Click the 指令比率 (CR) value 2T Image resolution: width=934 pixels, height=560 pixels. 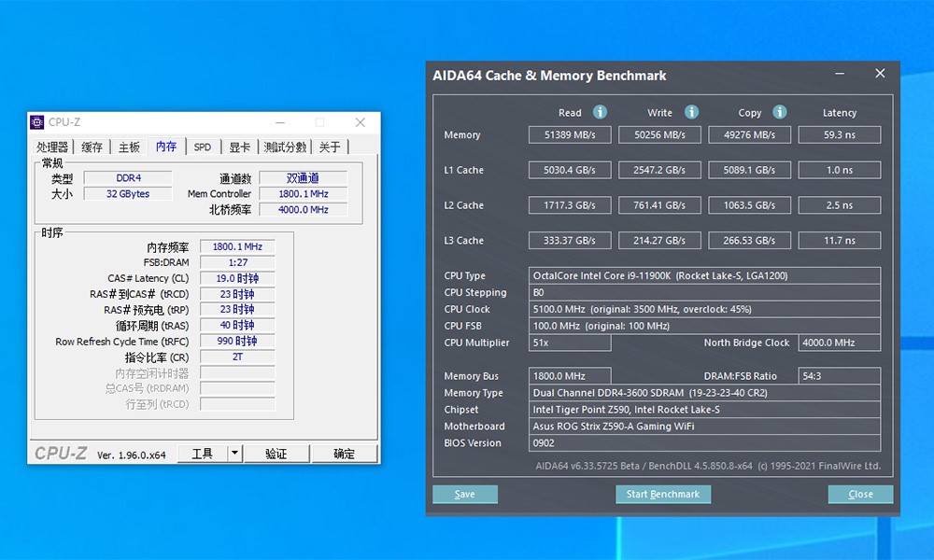(237, 357)
